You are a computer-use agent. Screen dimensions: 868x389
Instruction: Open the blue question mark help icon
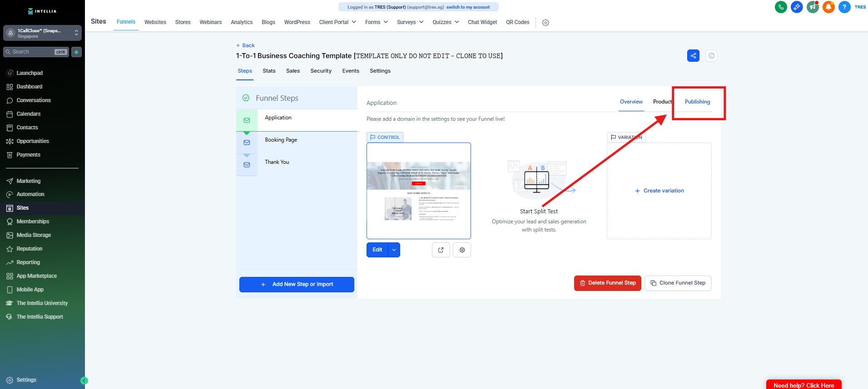844,7
